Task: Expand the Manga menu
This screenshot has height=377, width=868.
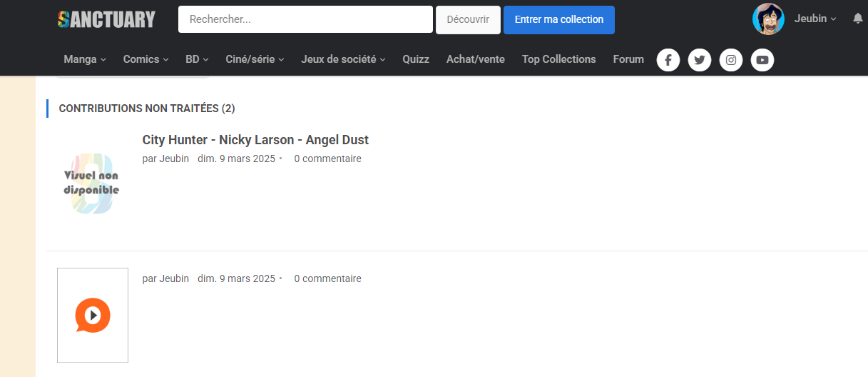Action: pyautogui.click(x=85, y=59)
